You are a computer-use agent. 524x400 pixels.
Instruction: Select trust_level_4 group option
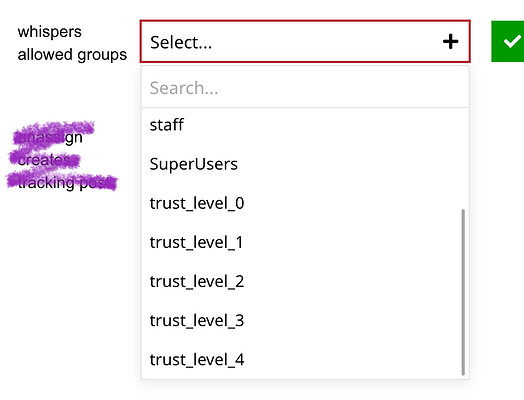pyautogui.click(x=305, y=360)
